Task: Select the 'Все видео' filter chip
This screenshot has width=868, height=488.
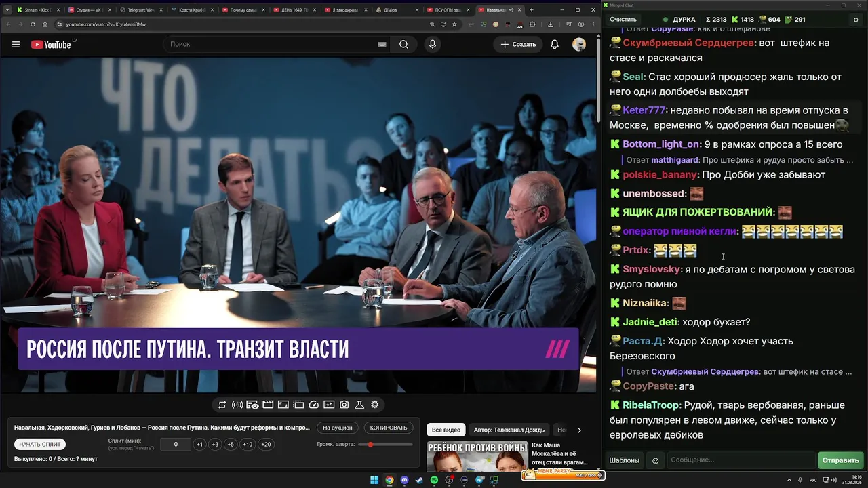Action: click(x=446, y=430)
